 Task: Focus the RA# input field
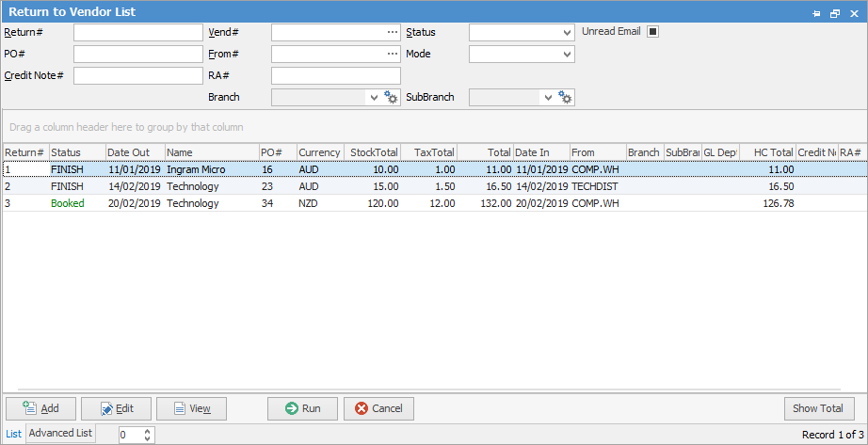coord(336,76)
